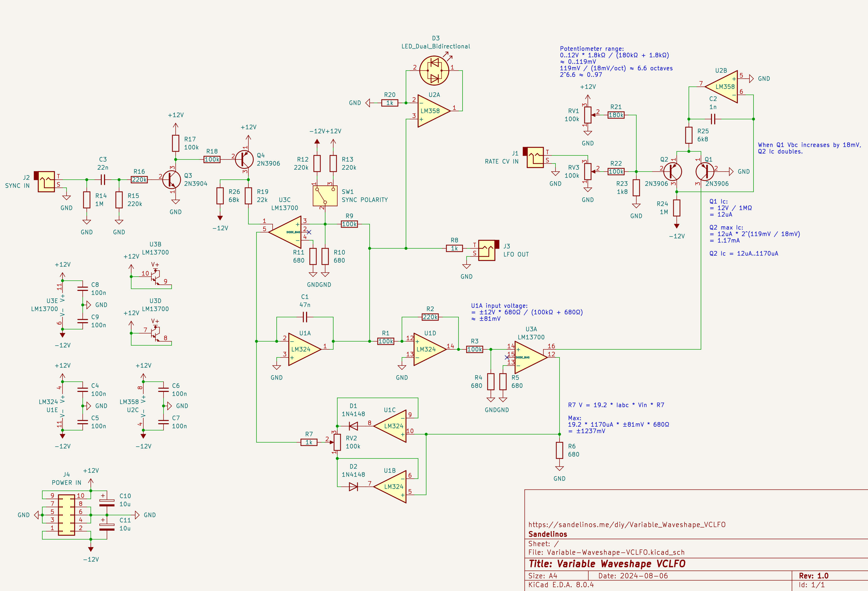Image resolution: width=868 pixels, height=591 pixels.
Task: Click the U3D LM13700 buffer transistor symbol
Action: tap(155, 333)
